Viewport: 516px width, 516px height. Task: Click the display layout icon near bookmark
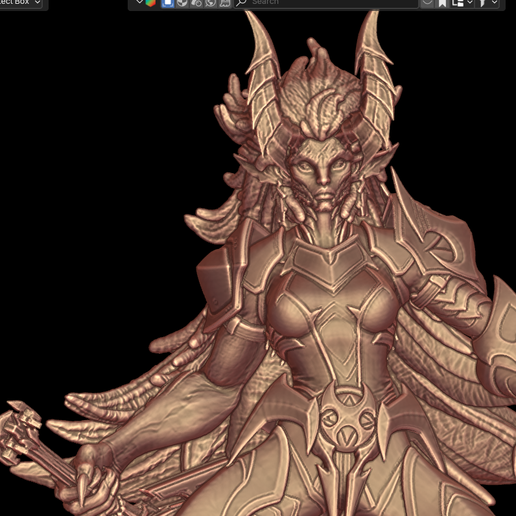(458, 3)
